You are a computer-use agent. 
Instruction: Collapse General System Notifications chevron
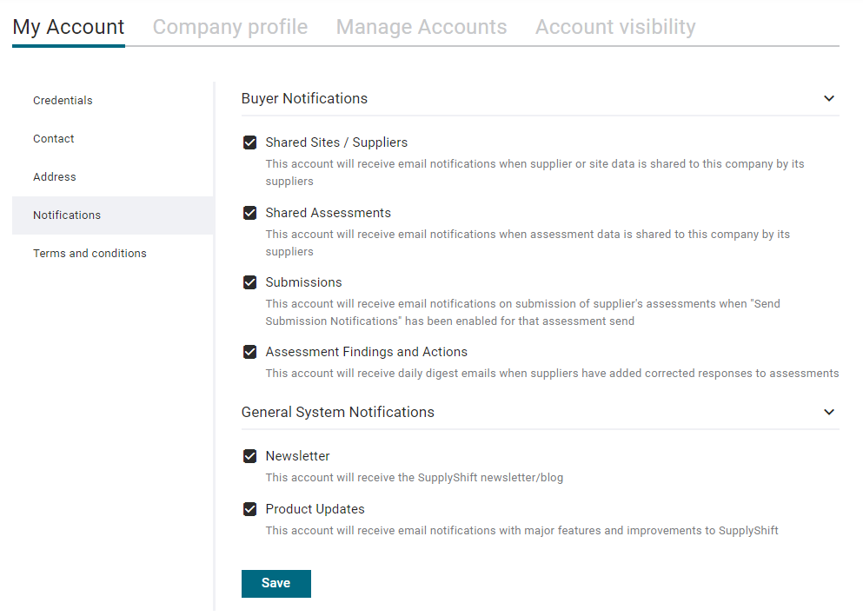point(829,412)
